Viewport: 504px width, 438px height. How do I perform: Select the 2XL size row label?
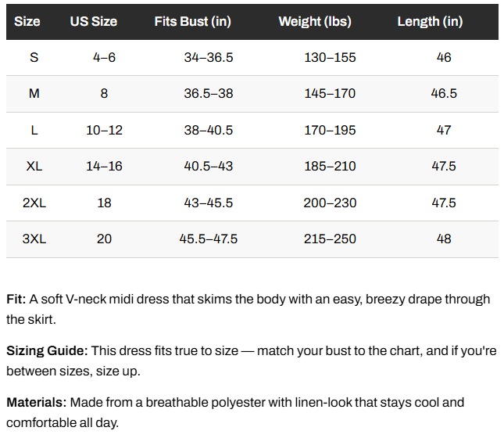coord(34,203)
